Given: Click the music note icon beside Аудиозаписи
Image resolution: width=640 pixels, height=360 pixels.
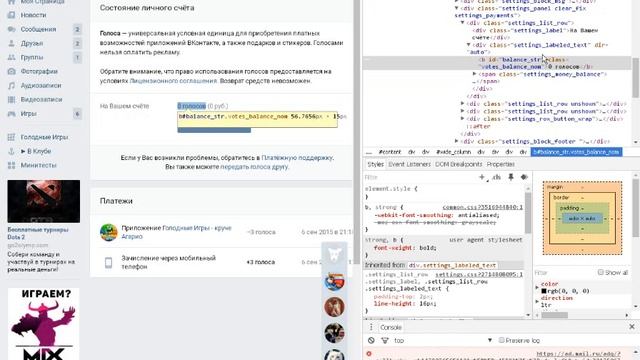Looking at the screenshot, I should (11, 86).
